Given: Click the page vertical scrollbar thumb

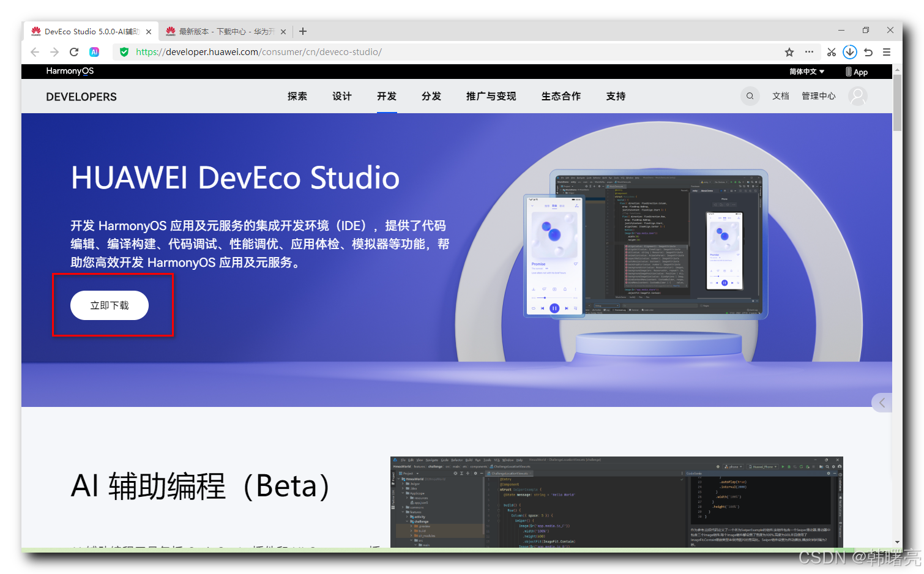Looking at the screenshot, I should pos(898,103).
